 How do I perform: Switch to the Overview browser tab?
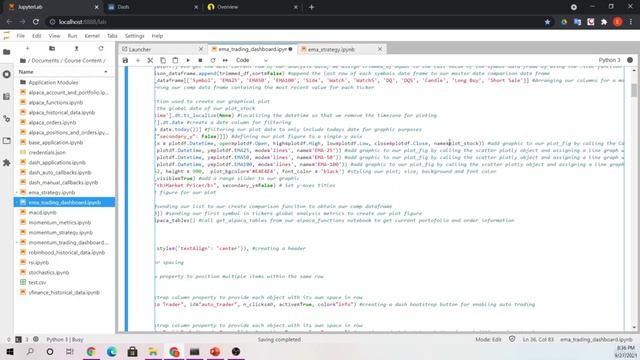(x=251, y=7)
